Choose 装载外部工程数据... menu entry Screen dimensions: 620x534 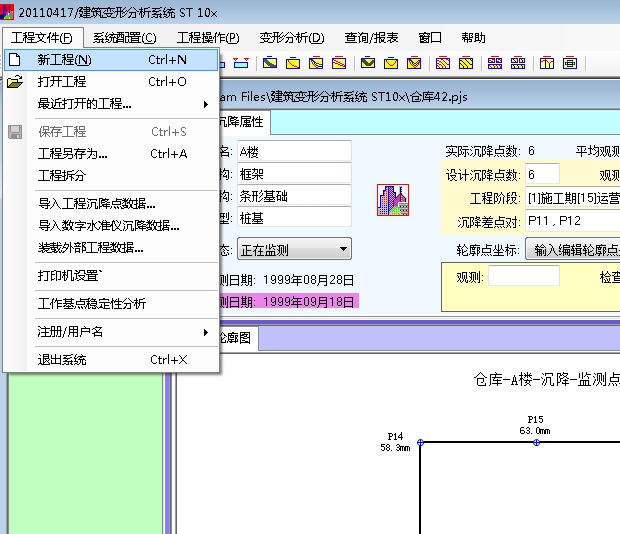click(111, 248)
